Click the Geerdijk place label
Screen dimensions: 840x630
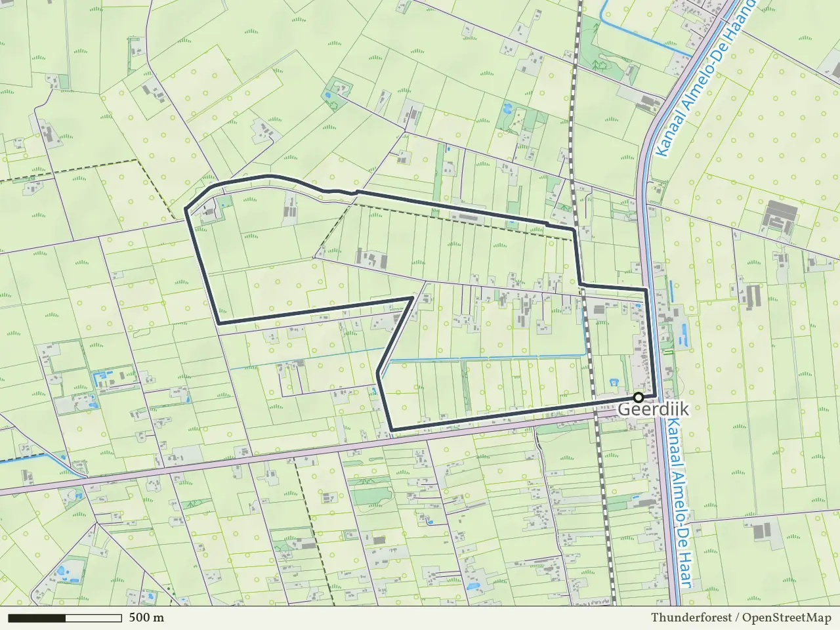click(653, 410)
